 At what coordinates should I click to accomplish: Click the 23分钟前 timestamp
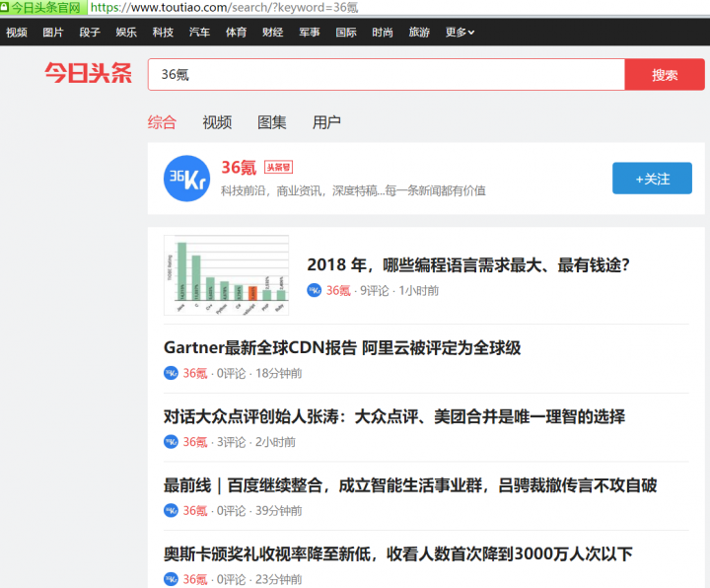279,579
